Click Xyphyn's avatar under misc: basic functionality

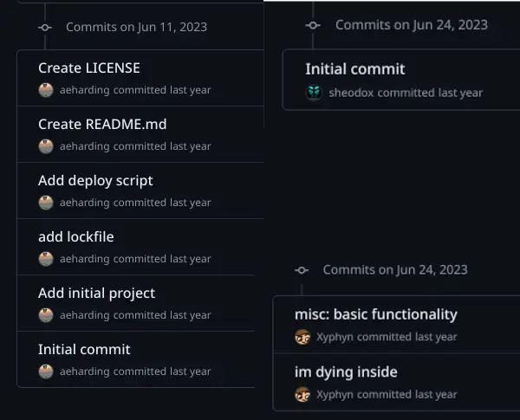pos(302,337)
